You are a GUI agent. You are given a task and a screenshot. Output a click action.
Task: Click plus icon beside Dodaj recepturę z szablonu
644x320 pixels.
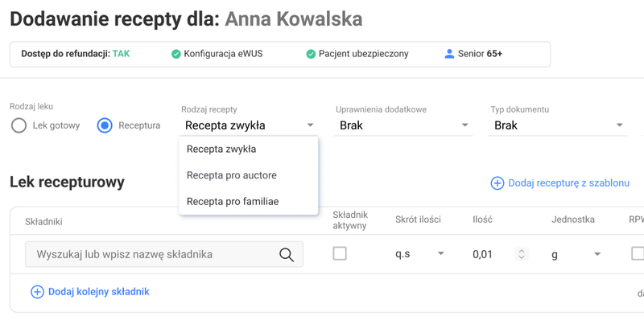(497, 183)
